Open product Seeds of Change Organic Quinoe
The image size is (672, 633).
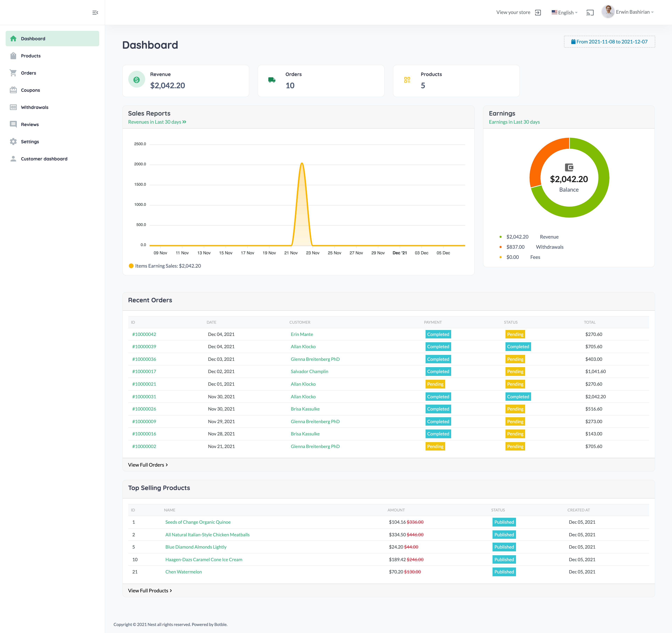click(x=198, y=522)
